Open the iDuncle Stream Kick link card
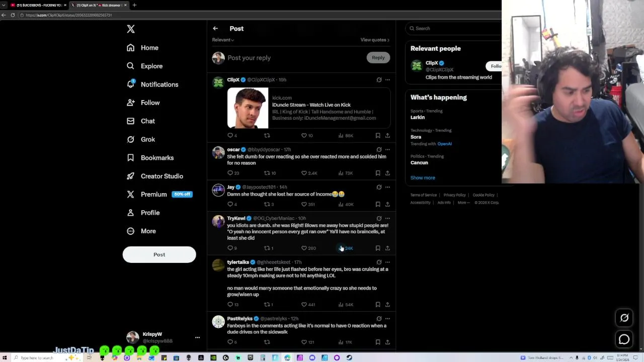 (308, 108)
